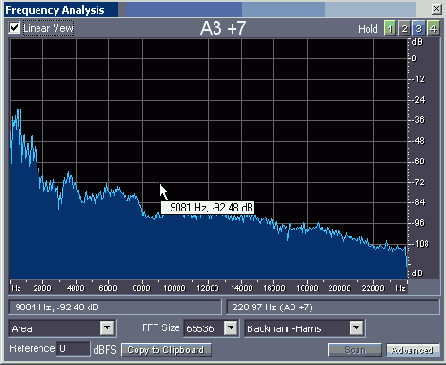Click the Scan button
The image size is (446, 365).
355,350
